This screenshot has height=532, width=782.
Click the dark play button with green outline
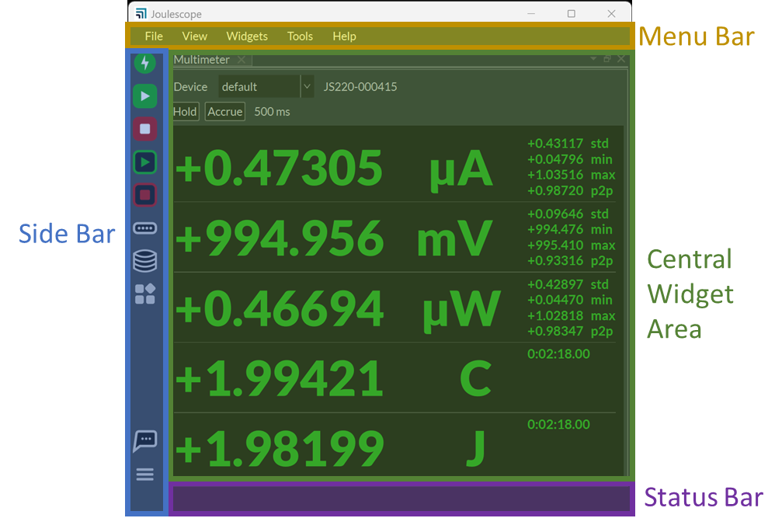pos(145,162)
